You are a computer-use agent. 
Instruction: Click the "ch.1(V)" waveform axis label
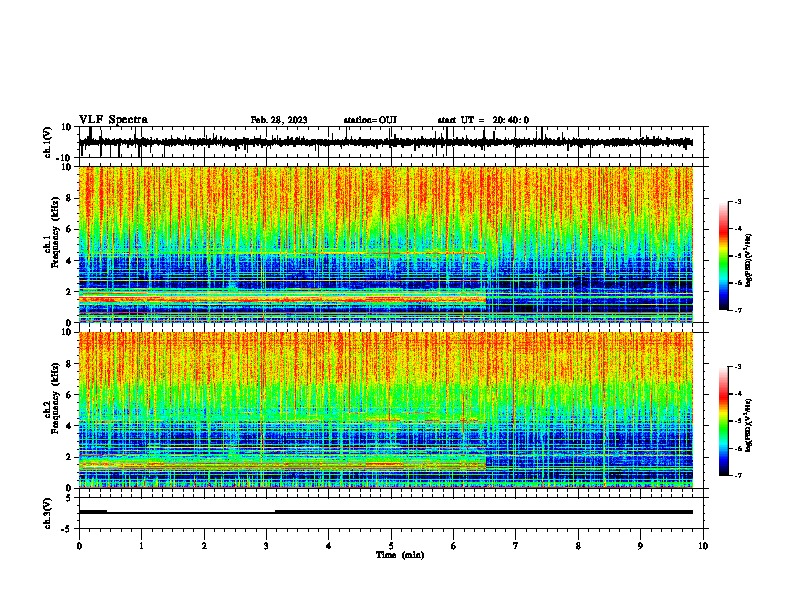[x=48, y=142]
